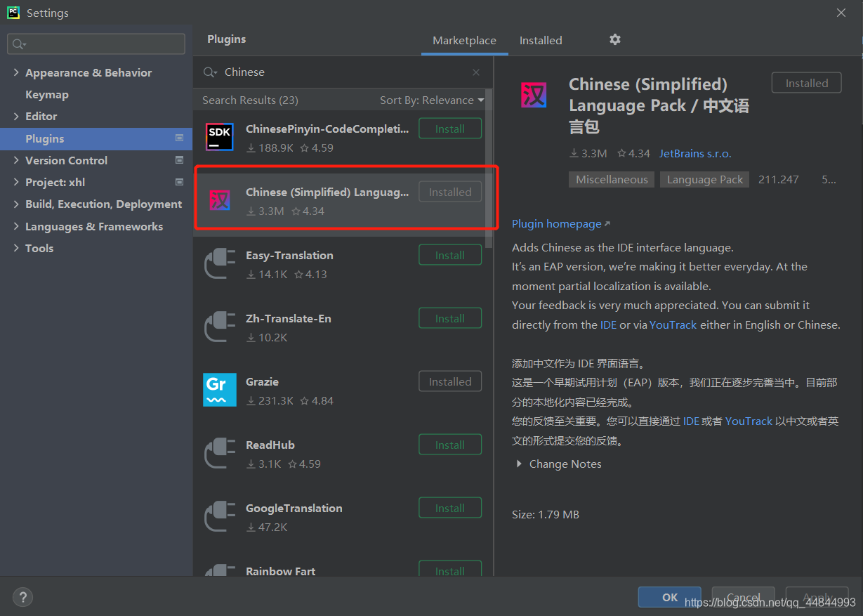Click the Chinese Language Pack list icon
The width and height of the screenshot is (863, 616).
coord(220,200)
